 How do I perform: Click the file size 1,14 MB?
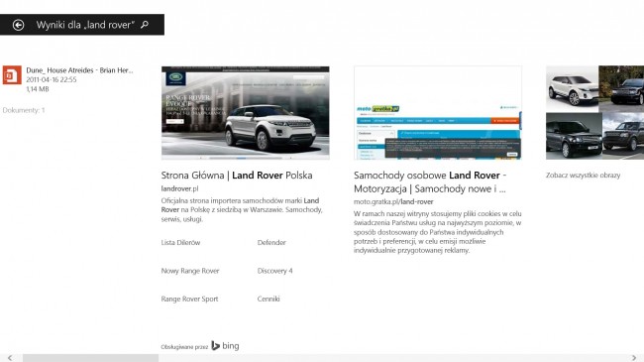click(38, 89)
